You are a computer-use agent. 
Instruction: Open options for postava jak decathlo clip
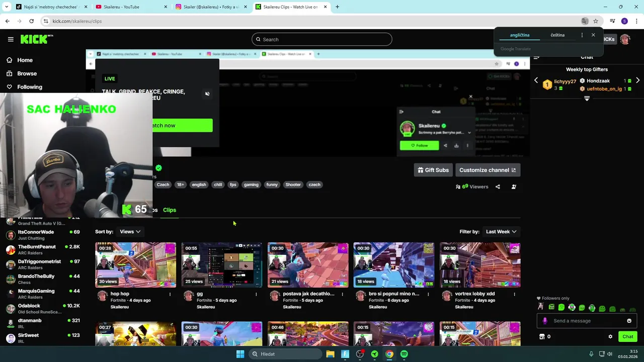342,294
